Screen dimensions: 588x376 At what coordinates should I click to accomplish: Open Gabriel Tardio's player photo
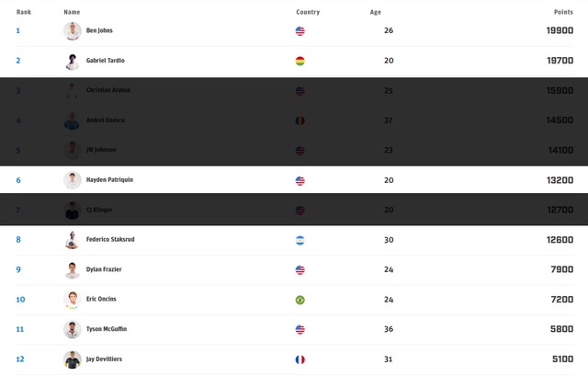(x=73, y=61)
